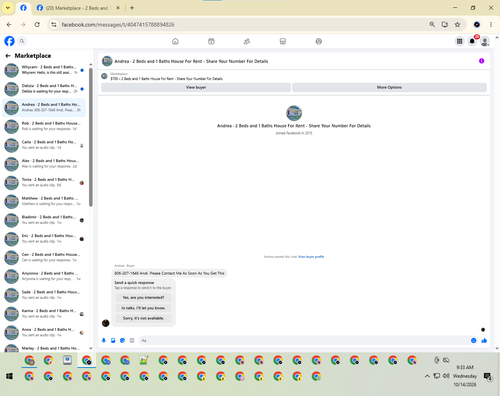
Task: Go back using Marketplace back arrow
Action: [8, 56]
